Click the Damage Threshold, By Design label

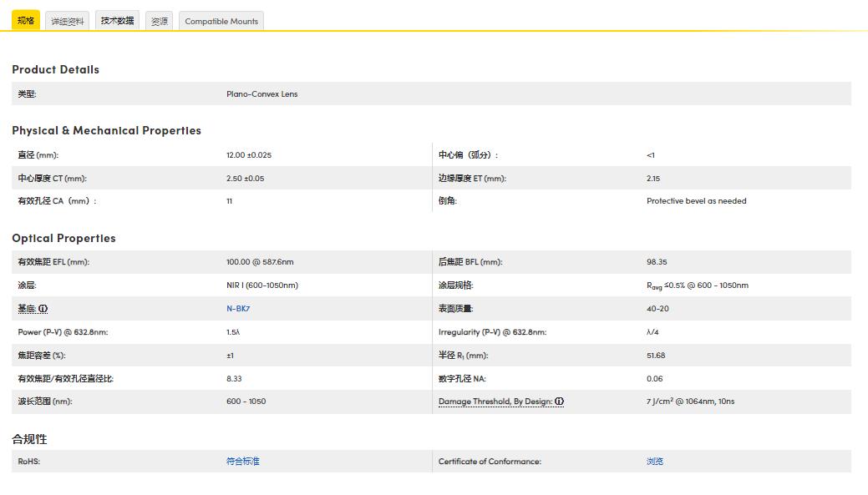click(x=495, y=402)
